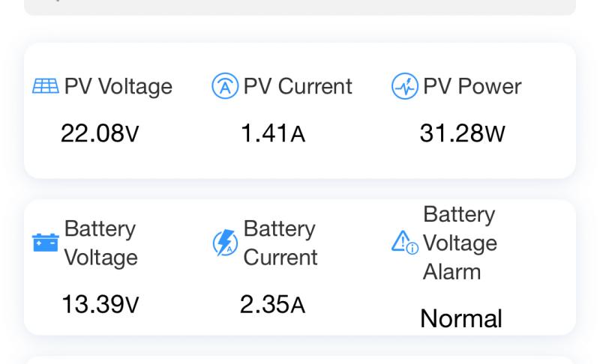Select the PV Power label
600x364 pixels.
point(472,87)
